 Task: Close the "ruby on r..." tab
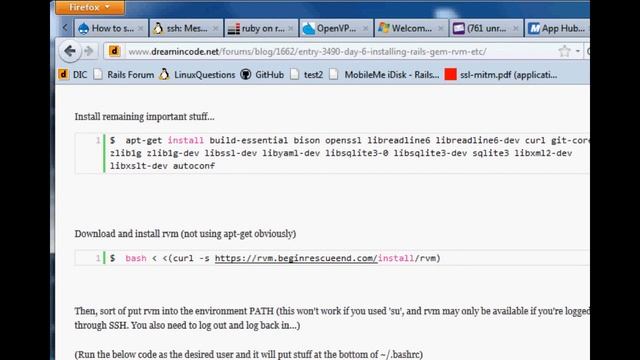pos(291,29)
